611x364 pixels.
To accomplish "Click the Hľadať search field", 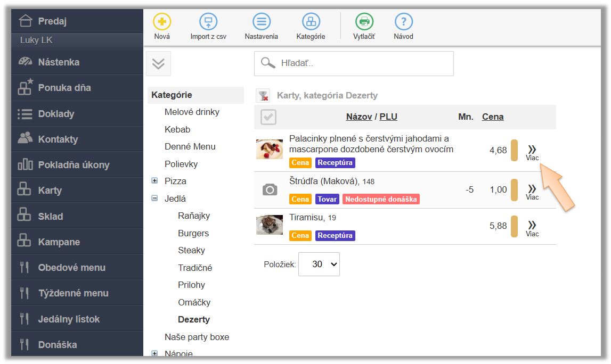I will coord(362,64).
